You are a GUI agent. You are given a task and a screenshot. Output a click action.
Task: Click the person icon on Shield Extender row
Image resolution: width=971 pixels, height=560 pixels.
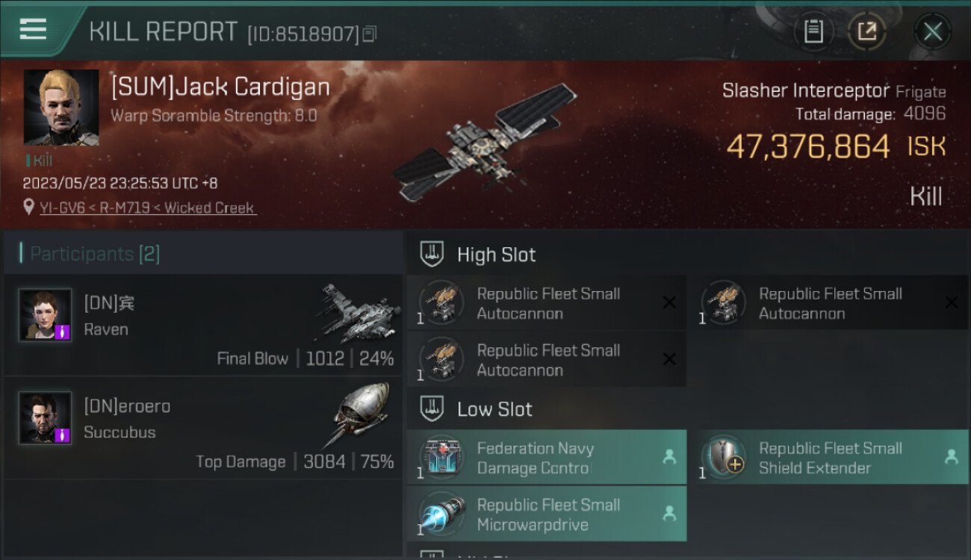(951, 457)
